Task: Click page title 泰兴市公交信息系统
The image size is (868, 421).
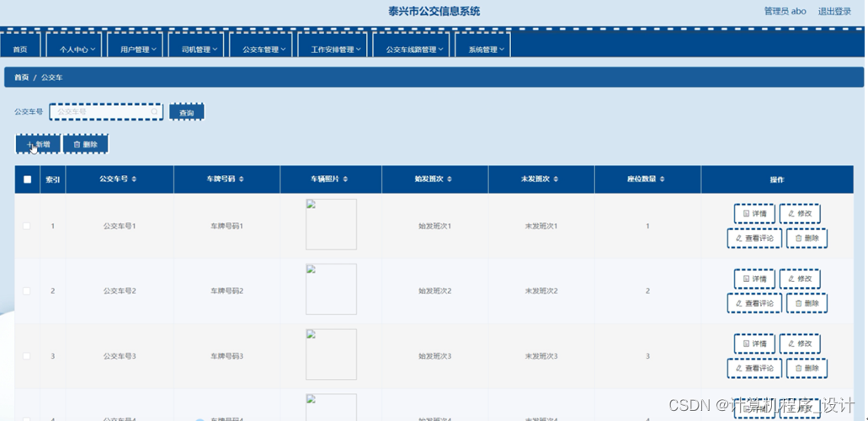Action: pos(434,11)
